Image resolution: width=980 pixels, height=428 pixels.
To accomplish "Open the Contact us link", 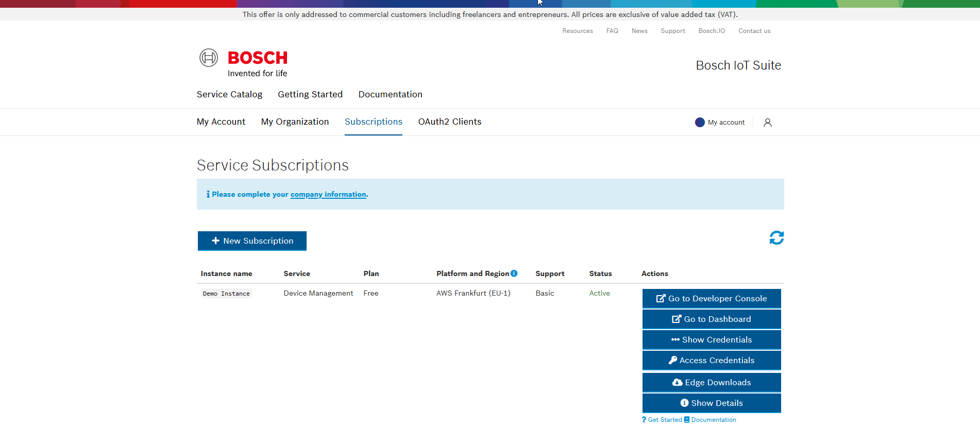I will pos(754,31).
